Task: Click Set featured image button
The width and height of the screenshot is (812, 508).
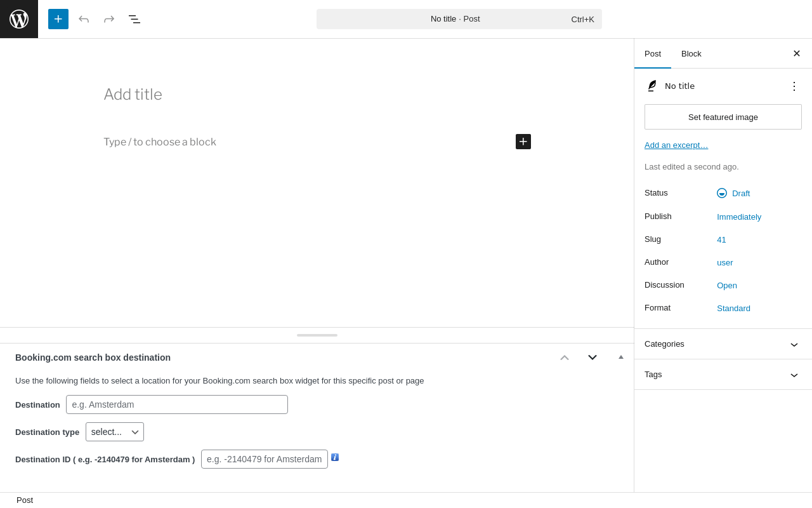Action: [723, 117]
